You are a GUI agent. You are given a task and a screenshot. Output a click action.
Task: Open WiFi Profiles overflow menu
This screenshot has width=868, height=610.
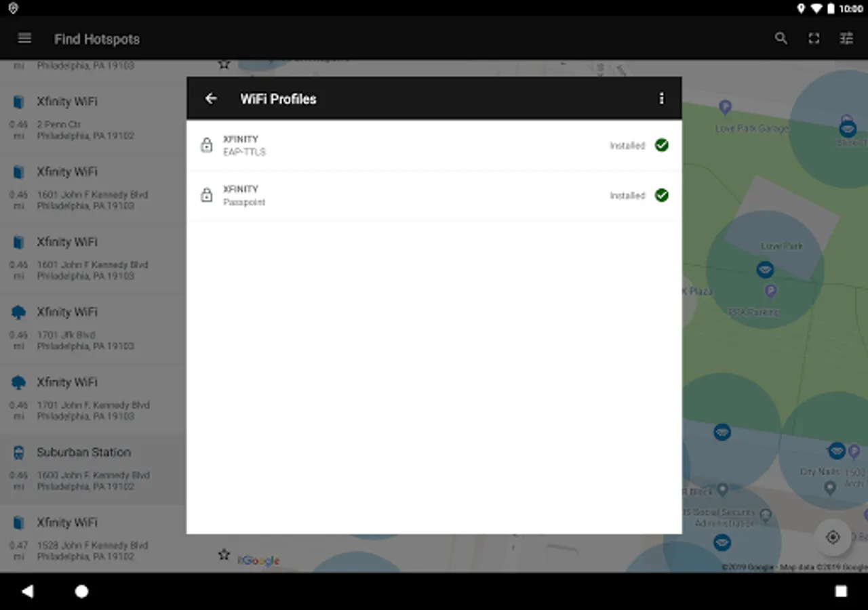click(x=661, y=98)
